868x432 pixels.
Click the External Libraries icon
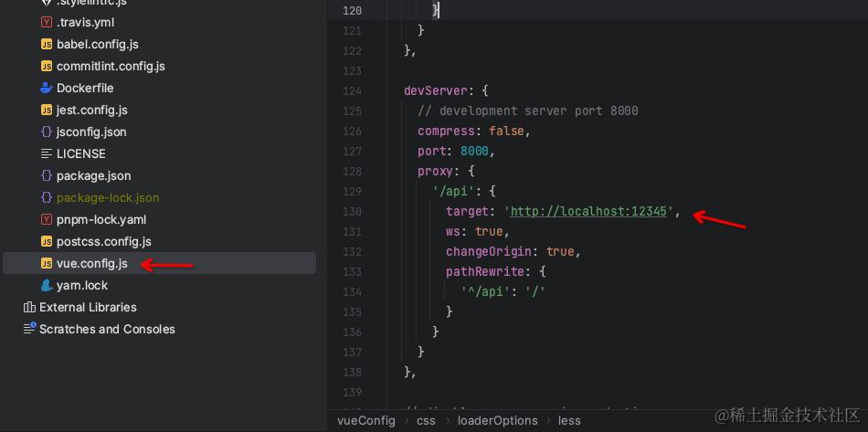(29, 307)
